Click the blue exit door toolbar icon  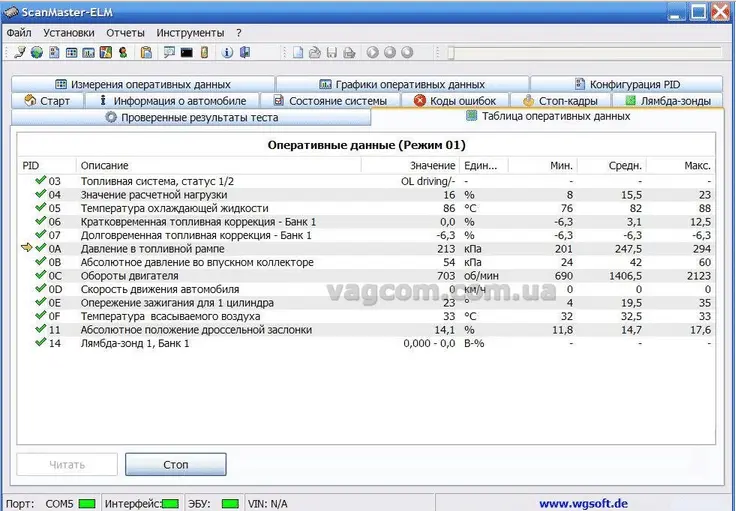pos(245,52)
